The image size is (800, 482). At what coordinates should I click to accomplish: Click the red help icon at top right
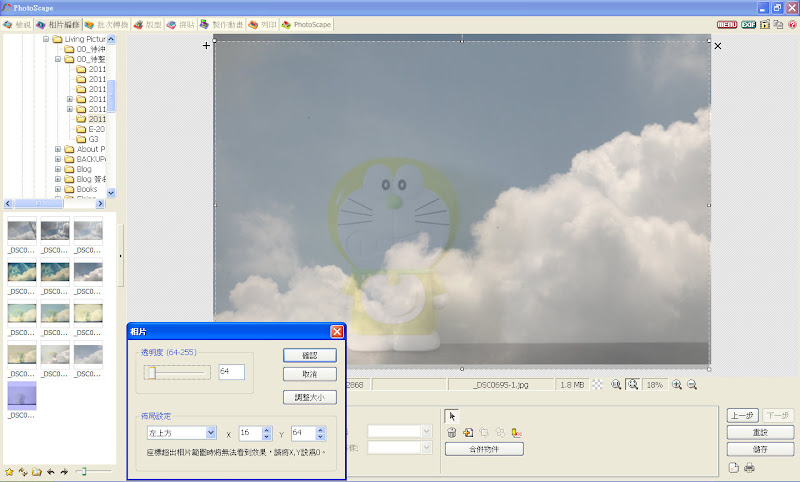point(792,24)
